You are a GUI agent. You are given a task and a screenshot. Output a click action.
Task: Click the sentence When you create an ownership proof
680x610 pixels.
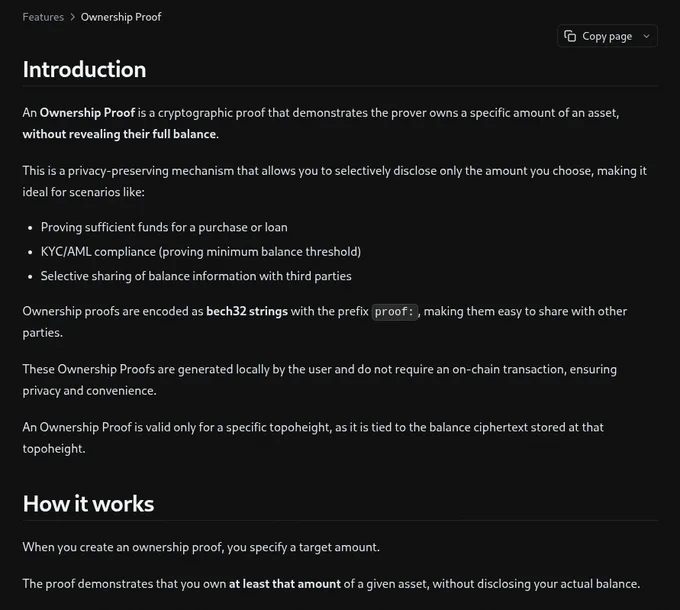point(201,547)
